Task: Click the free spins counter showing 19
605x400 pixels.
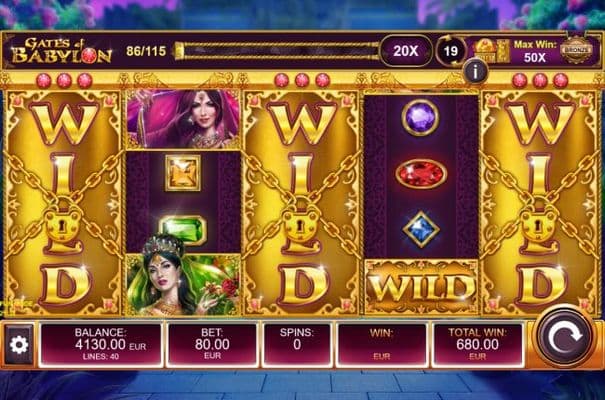Action: pyautogui.click(x=450, y=51)
